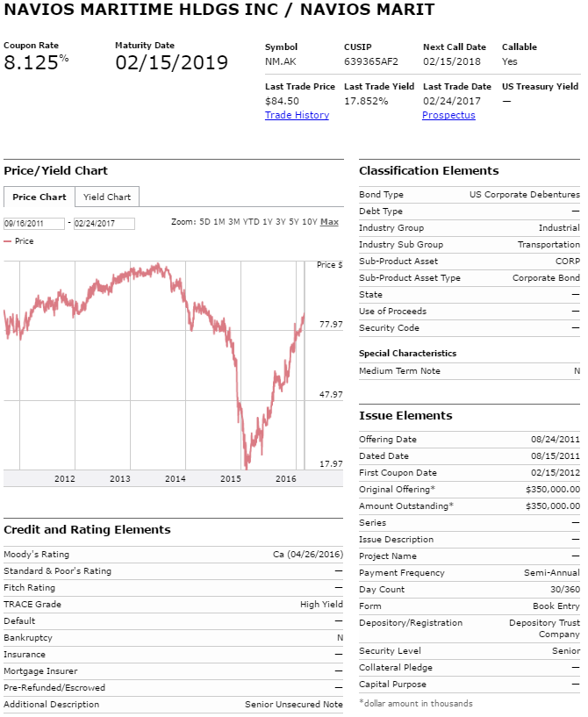Screen dimensions: 588x717
Task: Click the last trade yield 17.852%
Action: 366,101
